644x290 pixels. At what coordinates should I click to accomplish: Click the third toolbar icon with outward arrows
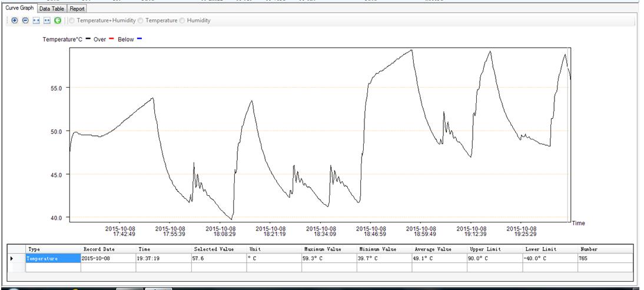[36, 21]
